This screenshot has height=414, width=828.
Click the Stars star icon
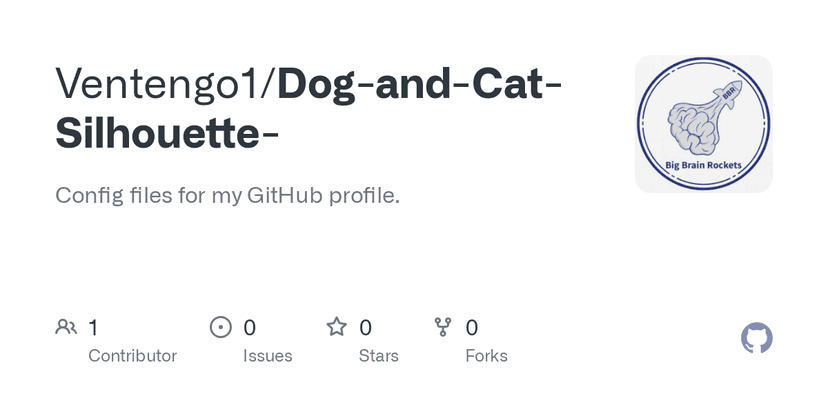tap(336, 327)
